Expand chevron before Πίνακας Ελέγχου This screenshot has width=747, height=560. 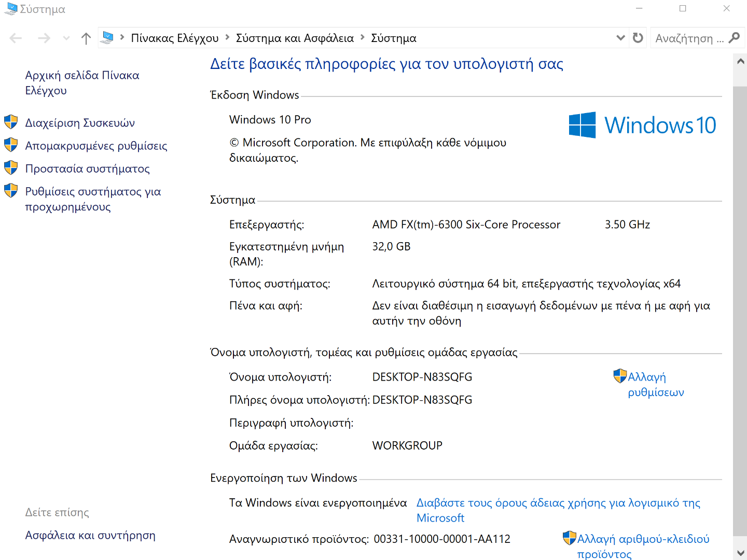coord(122,37)
